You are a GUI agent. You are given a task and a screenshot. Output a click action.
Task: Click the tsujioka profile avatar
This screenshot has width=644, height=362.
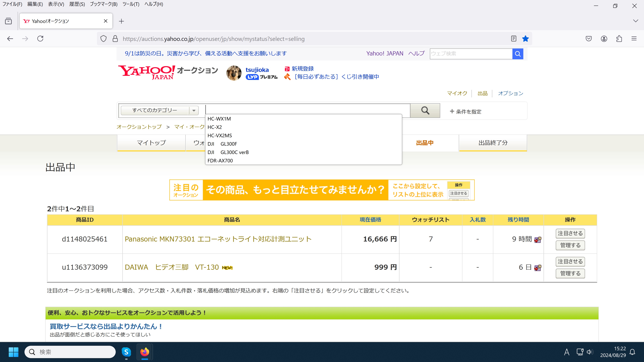point(234,73)
